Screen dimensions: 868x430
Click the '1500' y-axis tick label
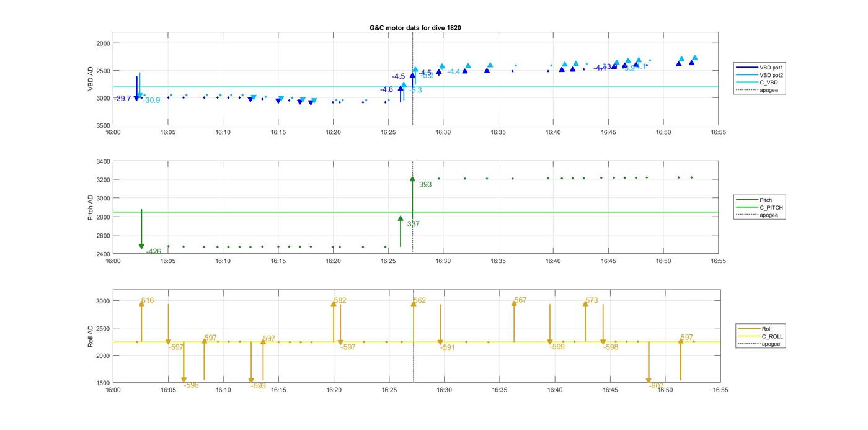tap(103, 383)
